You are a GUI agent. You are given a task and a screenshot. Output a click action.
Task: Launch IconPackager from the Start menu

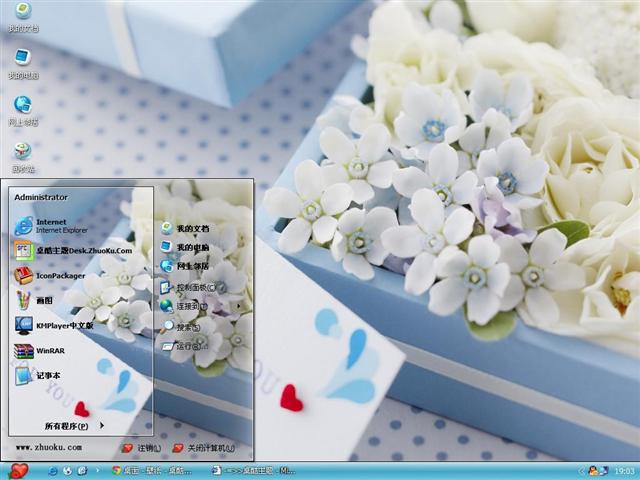point(50,276)
